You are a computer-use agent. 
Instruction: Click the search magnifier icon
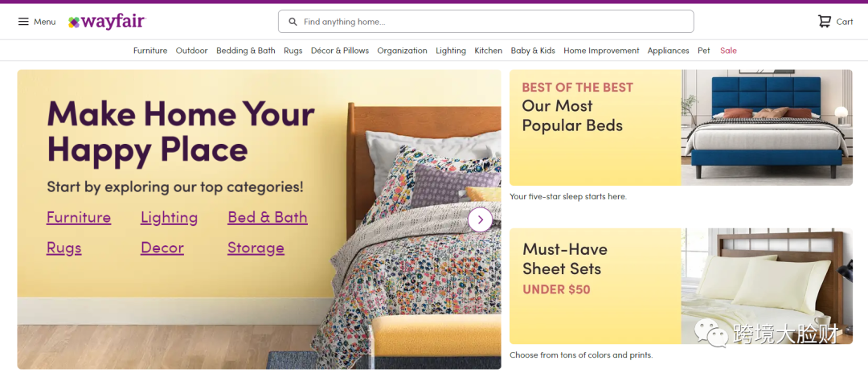tap(293, 22)
